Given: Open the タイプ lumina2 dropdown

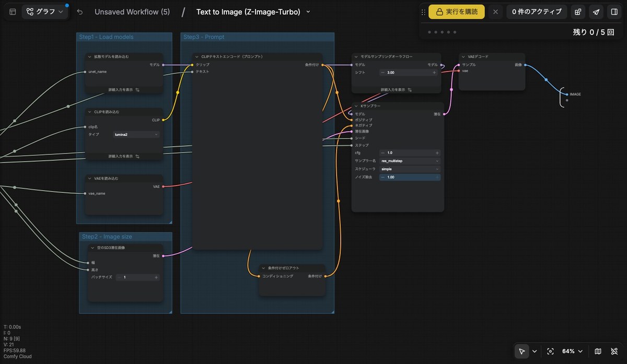Looking at the screenshot, I should click(136, 135).
